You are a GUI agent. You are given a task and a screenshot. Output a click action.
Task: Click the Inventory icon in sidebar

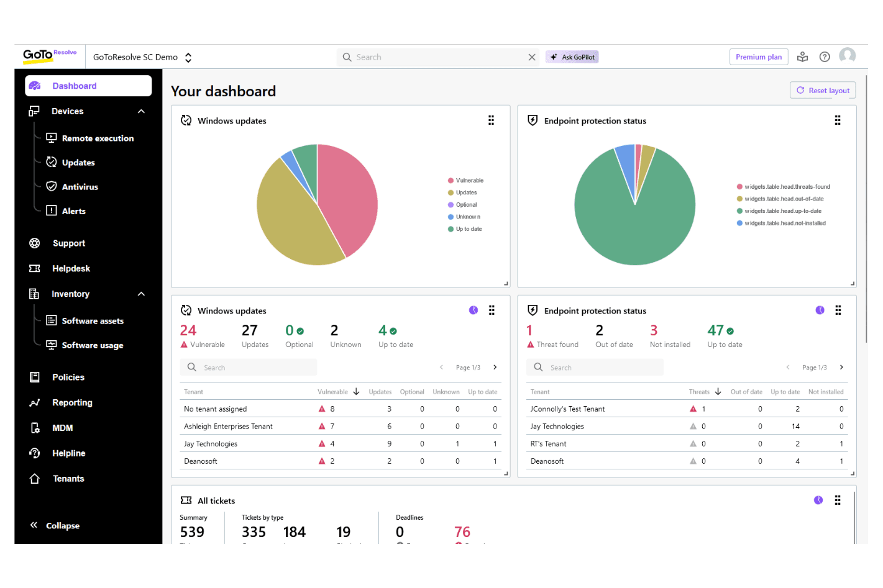(x=34, y=294)
